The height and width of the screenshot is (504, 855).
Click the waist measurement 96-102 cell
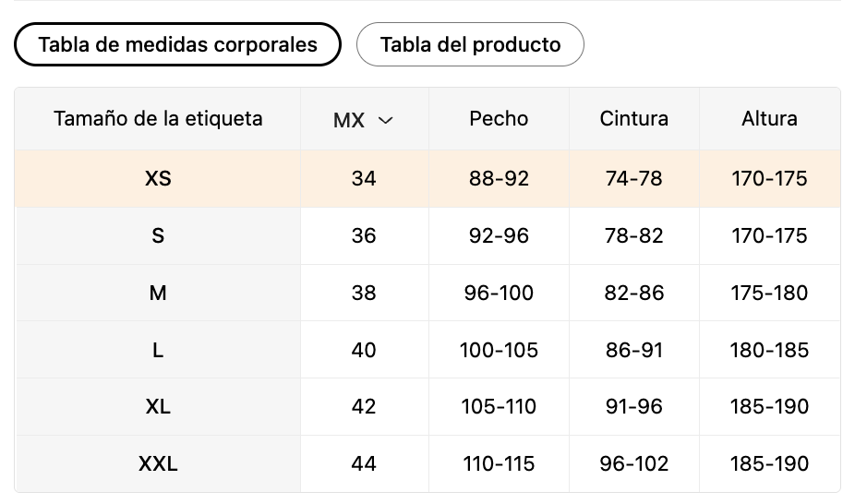[x=634, y=463]
